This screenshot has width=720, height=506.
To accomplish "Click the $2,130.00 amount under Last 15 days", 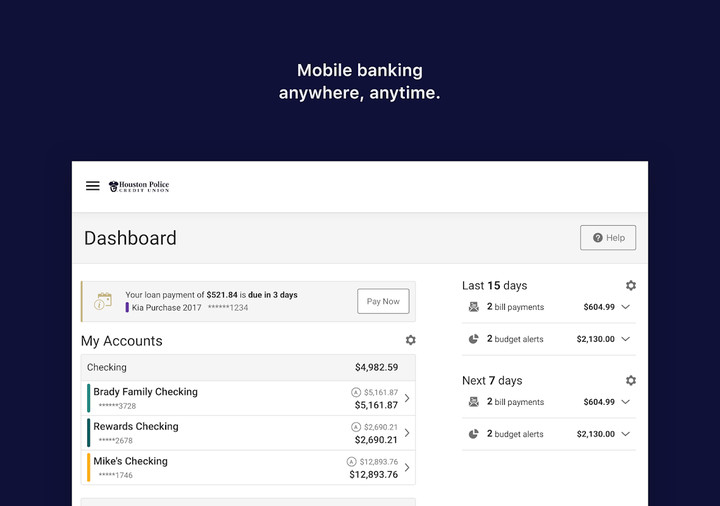I will [596, 339].
